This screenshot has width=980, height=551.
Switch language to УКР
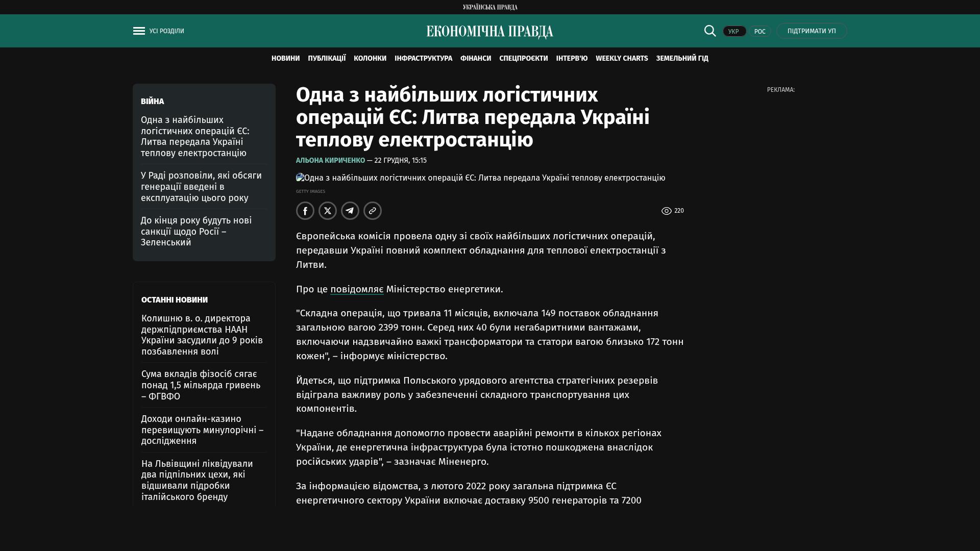[734, 32]
